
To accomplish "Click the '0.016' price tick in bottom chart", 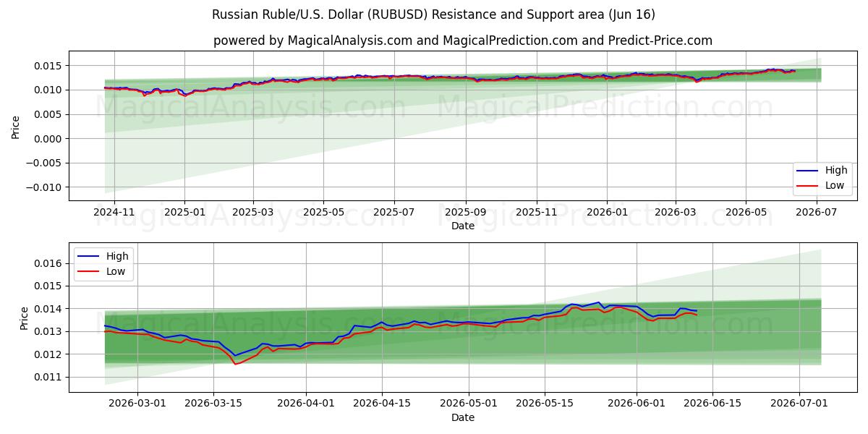I will coord(48,263).
